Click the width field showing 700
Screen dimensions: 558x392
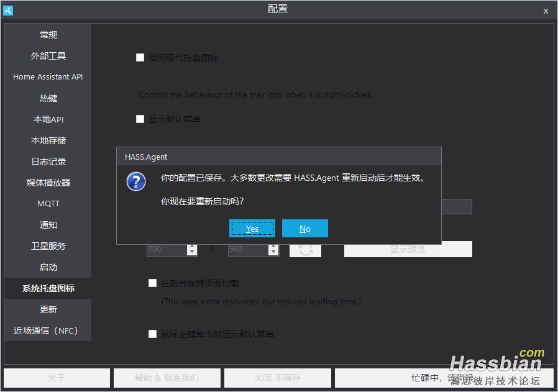pos(167,249)
